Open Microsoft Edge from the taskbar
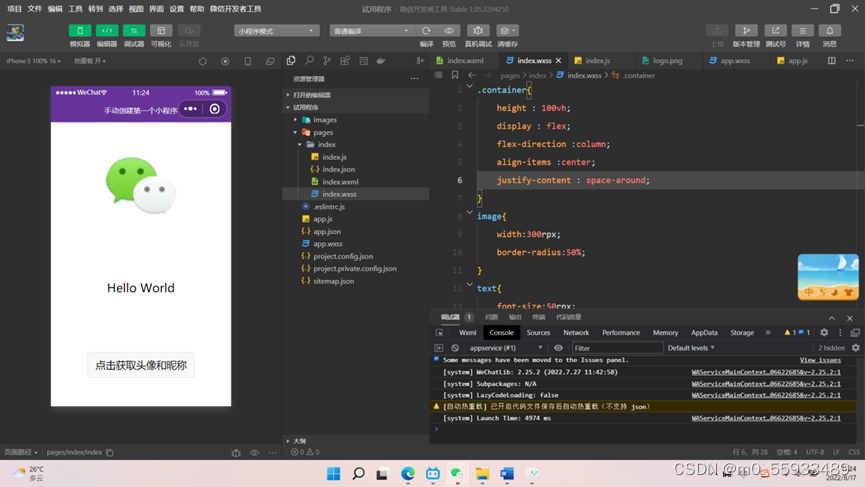Image resolution: width=865 pixels, height=487 pixels. click(408, 473)
